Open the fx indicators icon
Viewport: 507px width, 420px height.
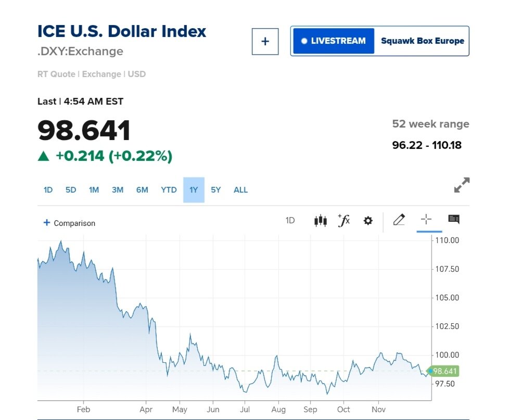pos(344,221)
